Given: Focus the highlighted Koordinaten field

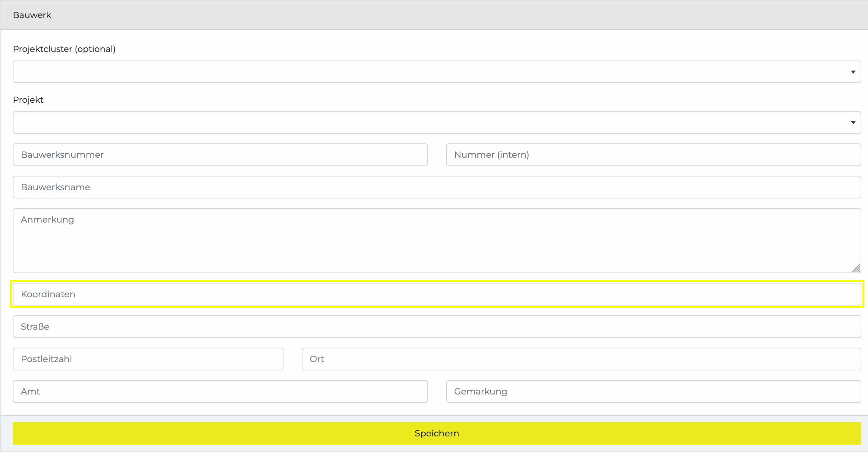Looking at the screenshot, I should click(437, 294).
